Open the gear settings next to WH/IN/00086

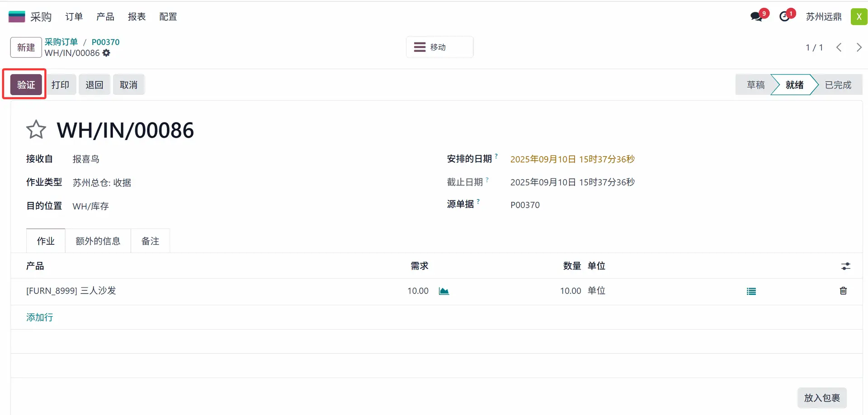[x=106, y=53]
